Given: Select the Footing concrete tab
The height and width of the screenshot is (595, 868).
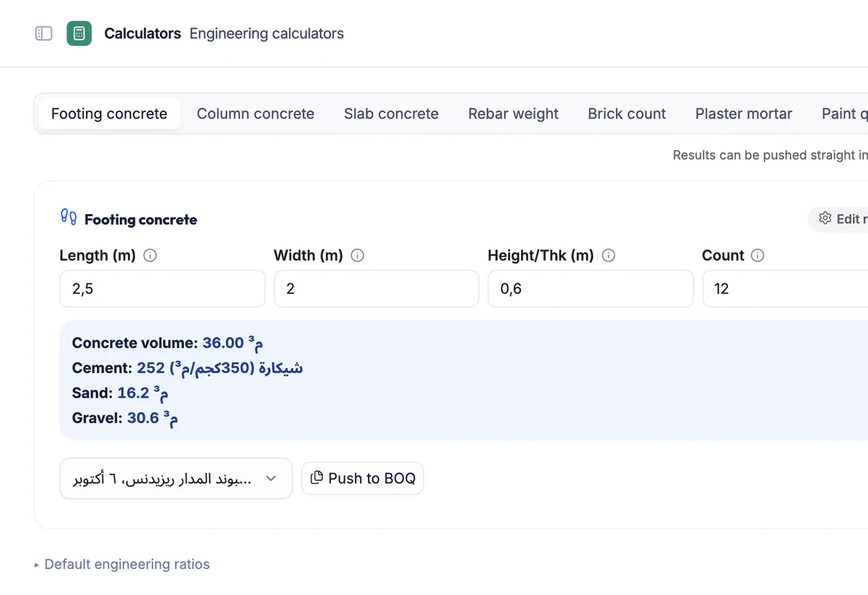Looking at the screenshot, I should [x=109, y=114].
